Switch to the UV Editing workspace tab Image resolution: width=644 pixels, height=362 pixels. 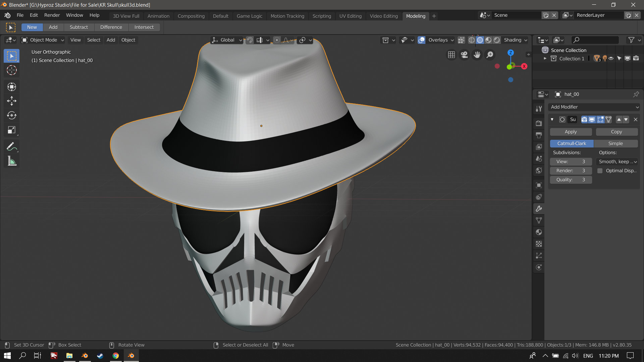point(350,16)
